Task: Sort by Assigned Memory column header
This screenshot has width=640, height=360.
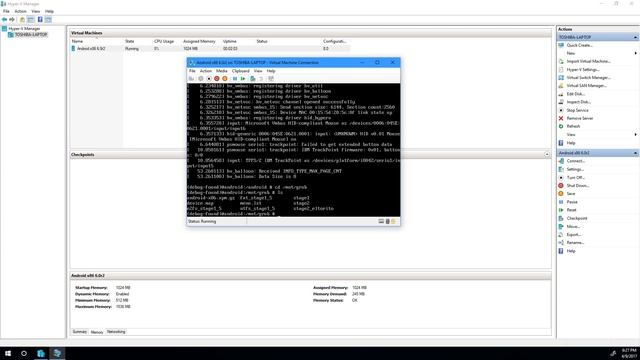Action: pos(199,41)
